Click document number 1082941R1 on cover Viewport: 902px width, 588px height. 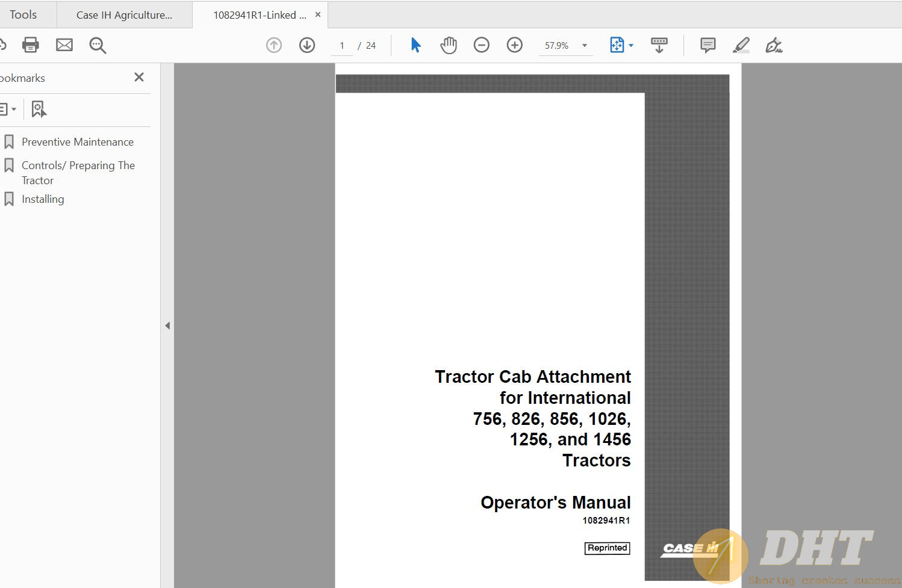click(606, 521)
